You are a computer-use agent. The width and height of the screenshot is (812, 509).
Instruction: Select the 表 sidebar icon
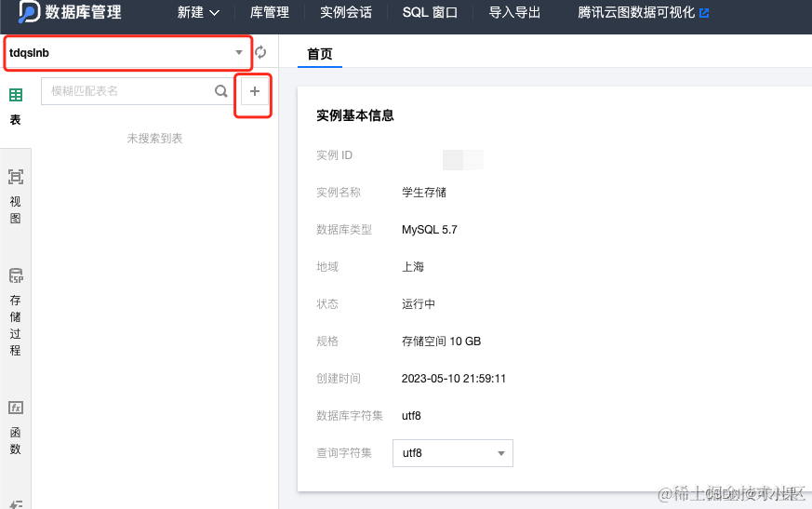point(16,95)
